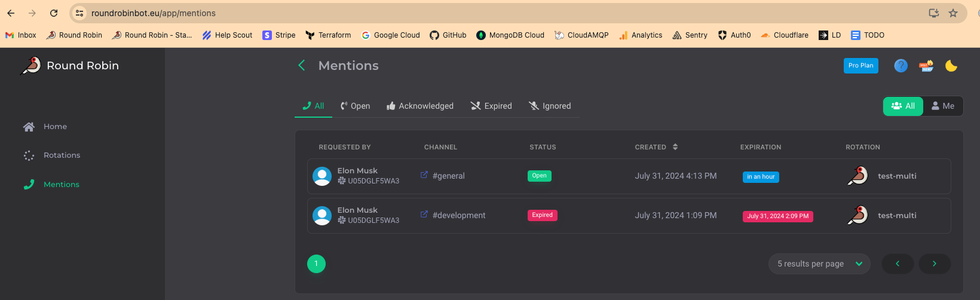Screen dimensions: 980x300
Task: Open the blue help question mark icon
Action: (901, 66)
